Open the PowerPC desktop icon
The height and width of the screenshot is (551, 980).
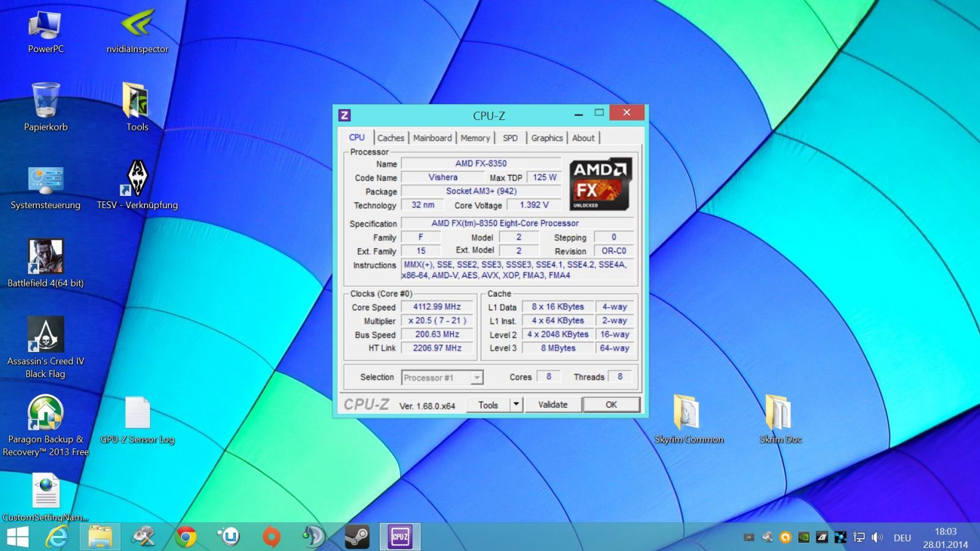45,32
